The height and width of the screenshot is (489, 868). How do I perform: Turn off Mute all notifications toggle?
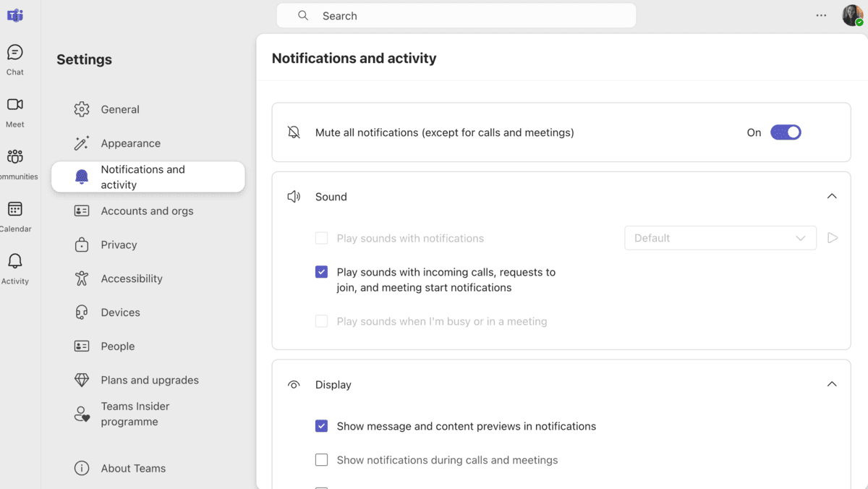(786, 132)
